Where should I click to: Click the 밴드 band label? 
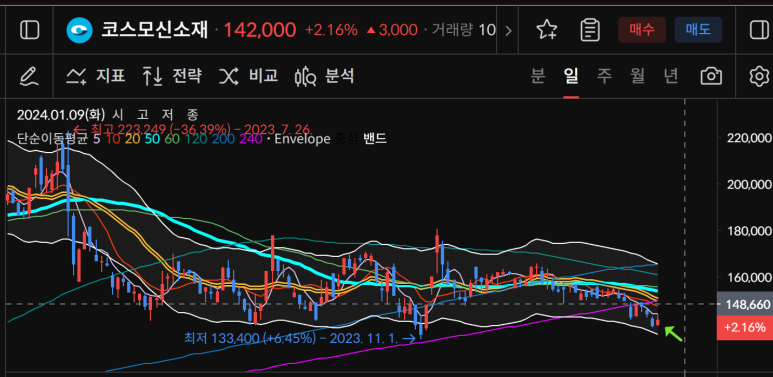pos(375,139)
